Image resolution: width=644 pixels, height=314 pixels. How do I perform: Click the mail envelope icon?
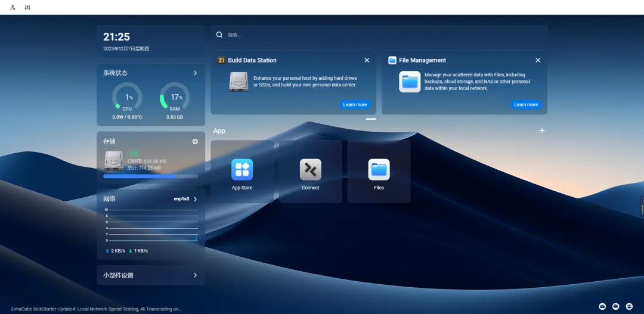602,306
